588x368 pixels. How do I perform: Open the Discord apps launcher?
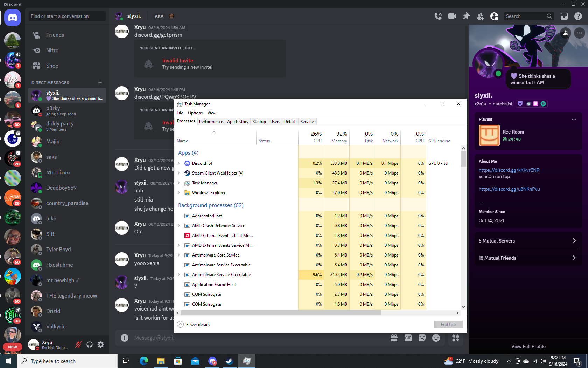click(456, 338)
